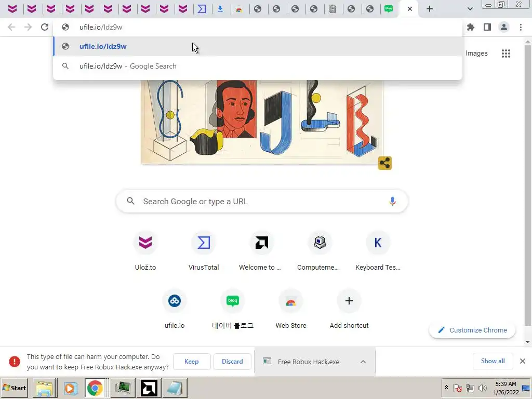532x399 pixels.
Task: Switch to the Web Store rainbow icon tab
Action: click(239, 9)
